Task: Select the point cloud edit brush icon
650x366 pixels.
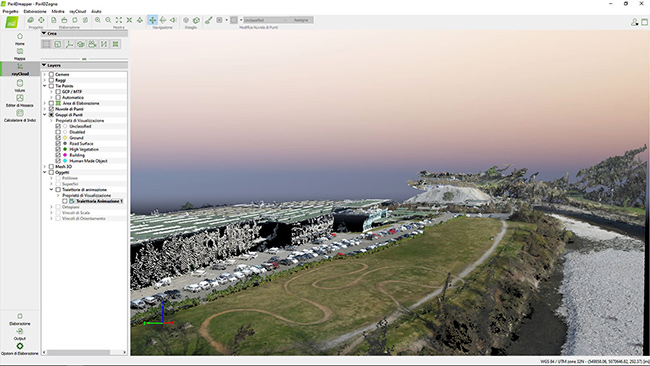Action: (x=209, y=20)
